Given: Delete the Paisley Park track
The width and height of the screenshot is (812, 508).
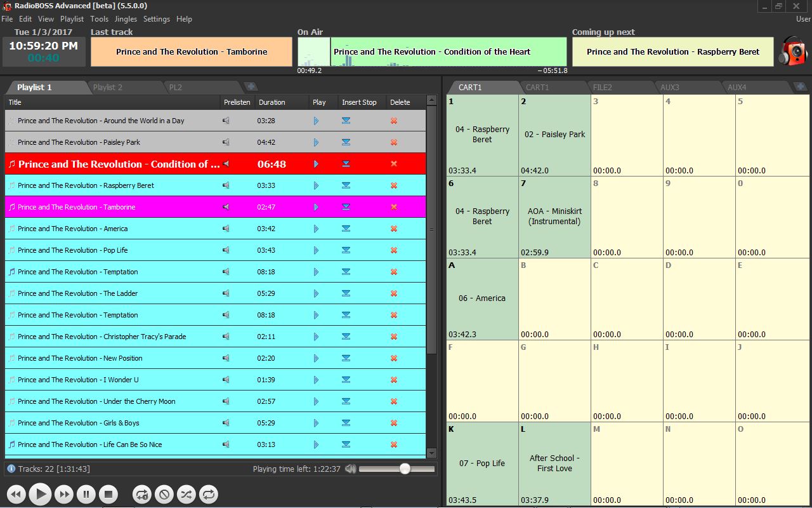Looking at the screenshot, I should 394,142.
